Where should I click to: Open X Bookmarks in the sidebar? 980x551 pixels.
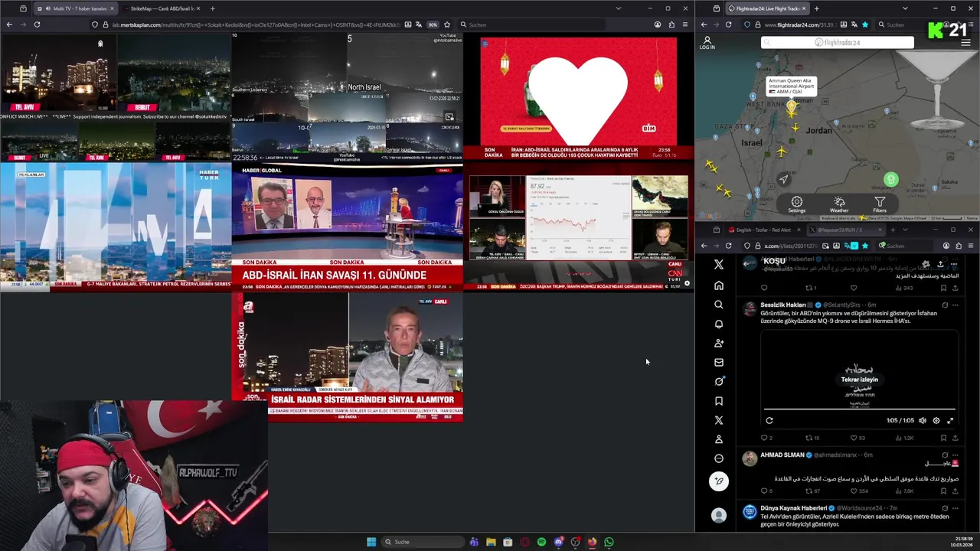(x=718, y=401)
